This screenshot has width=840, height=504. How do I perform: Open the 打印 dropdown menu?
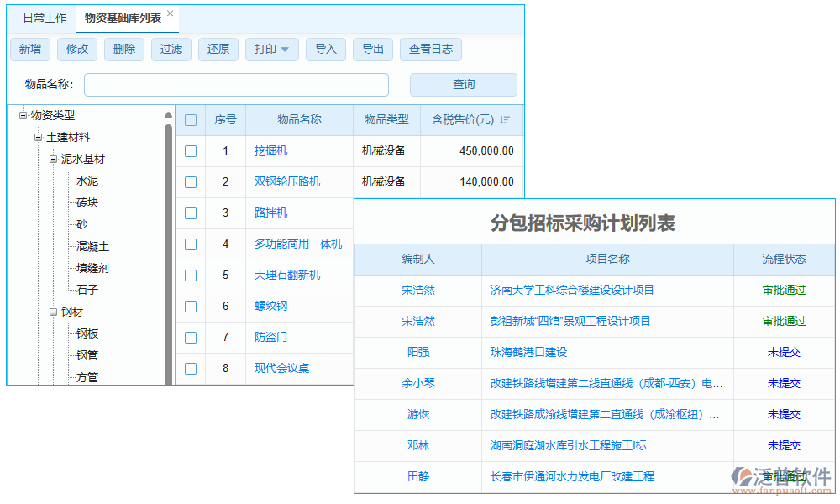(270, 49)
